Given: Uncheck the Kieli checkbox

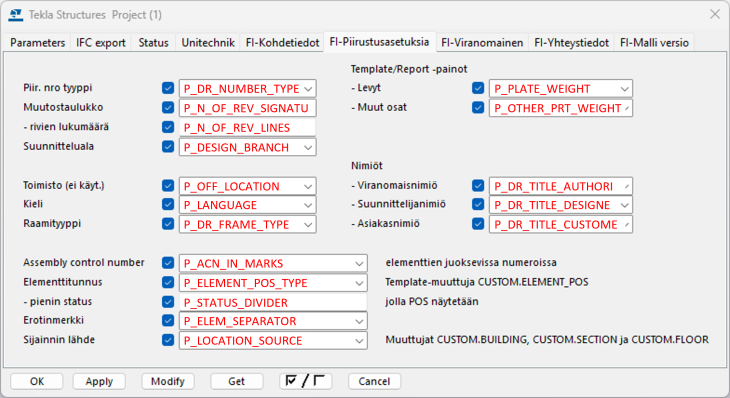Looking at the screenshot, I should tap(168, 204).
